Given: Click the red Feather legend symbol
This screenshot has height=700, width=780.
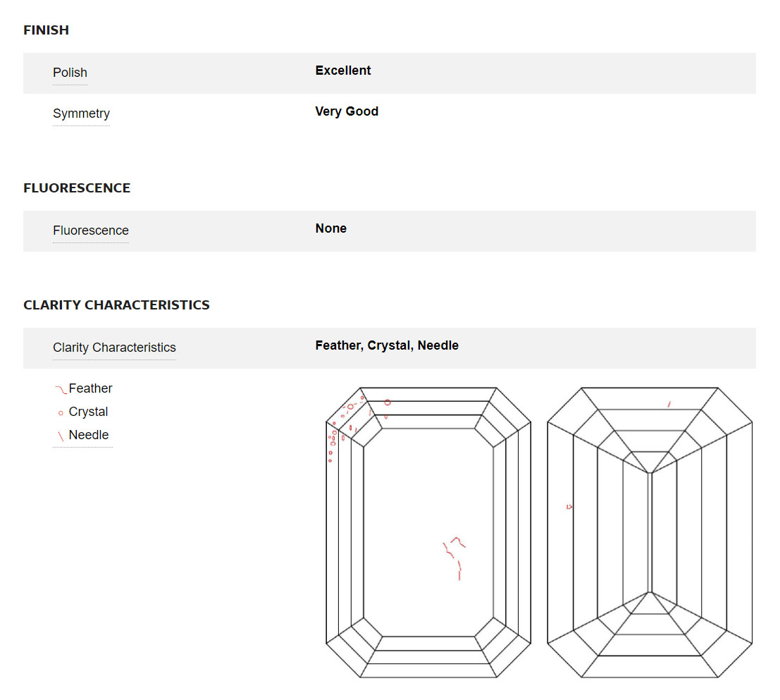Looking at the screenshot, I should (x=61, y=390).
